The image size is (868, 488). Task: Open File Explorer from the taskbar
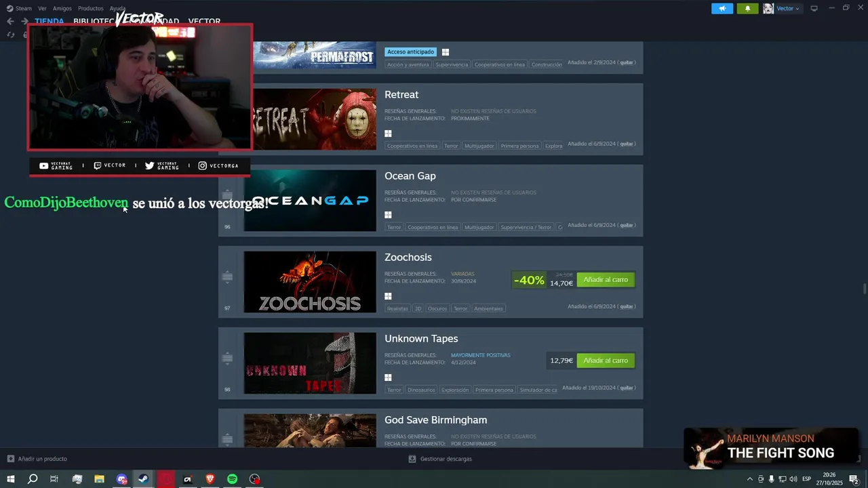99,479
